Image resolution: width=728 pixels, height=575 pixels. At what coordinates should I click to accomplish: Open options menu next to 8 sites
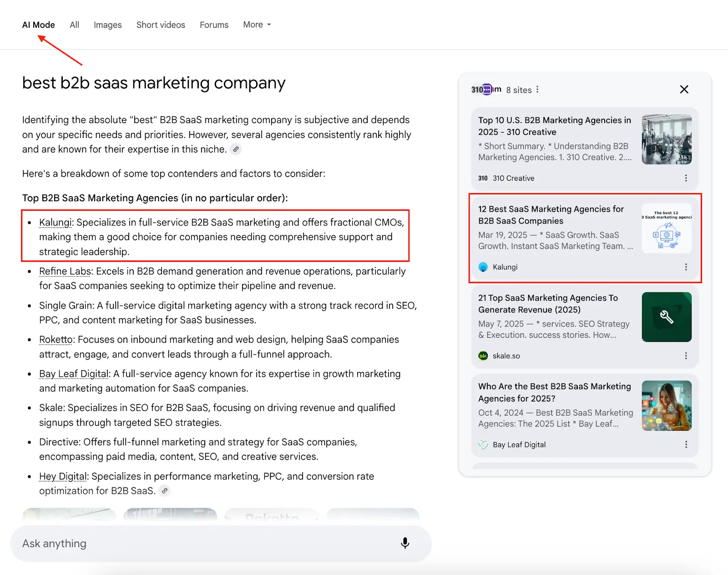[x=537, y=90]
